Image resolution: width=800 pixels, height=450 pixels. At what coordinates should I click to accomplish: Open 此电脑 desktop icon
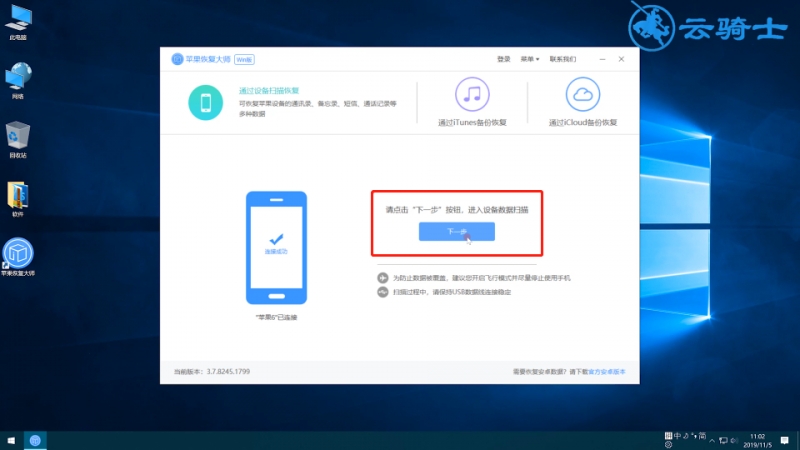click(x=18, y=22)
